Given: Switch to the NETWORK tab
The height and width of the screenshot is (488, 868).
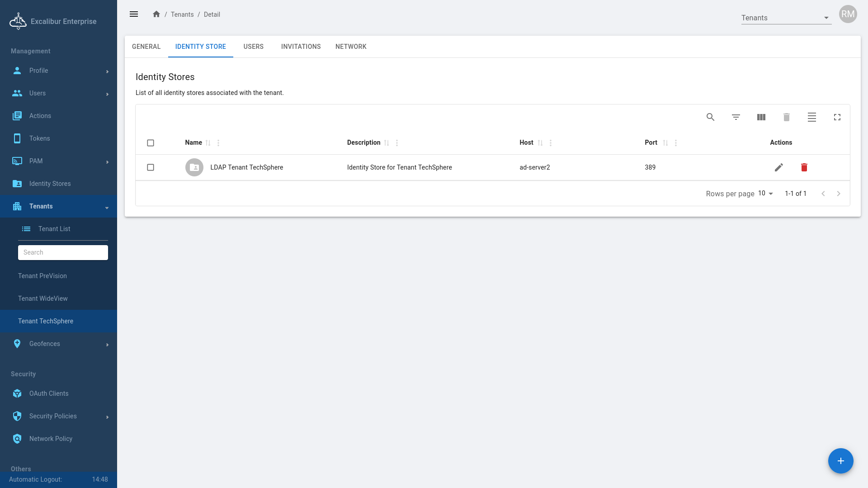Looking at the screenshot, I should click(x=351, y=47).
